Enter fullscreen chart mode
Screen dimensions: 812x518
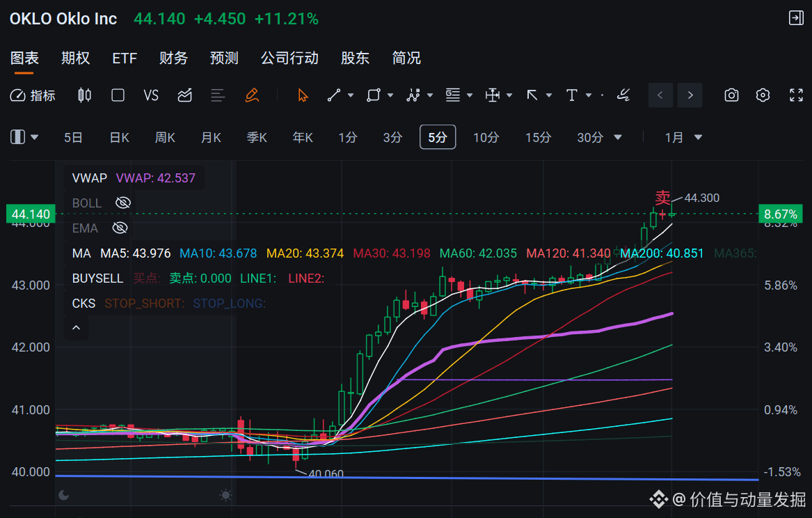coord(797,95)
